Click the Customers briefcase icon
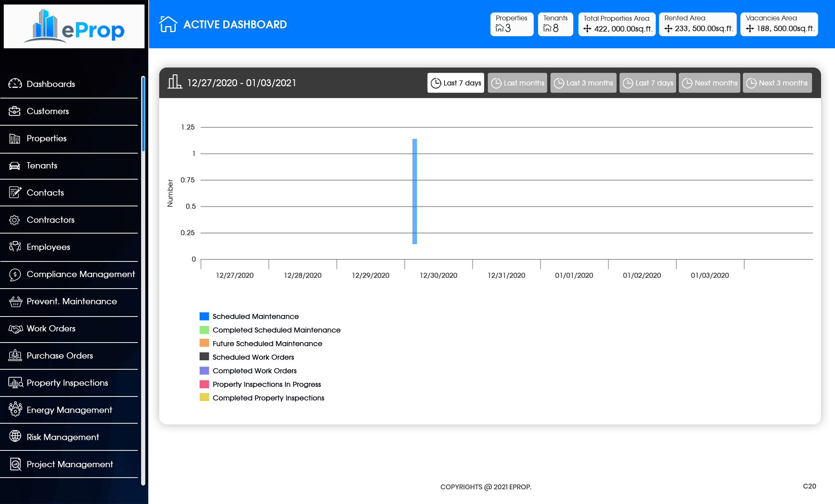Viewport: 835px width, 504px height. click(x=15, y=111)
